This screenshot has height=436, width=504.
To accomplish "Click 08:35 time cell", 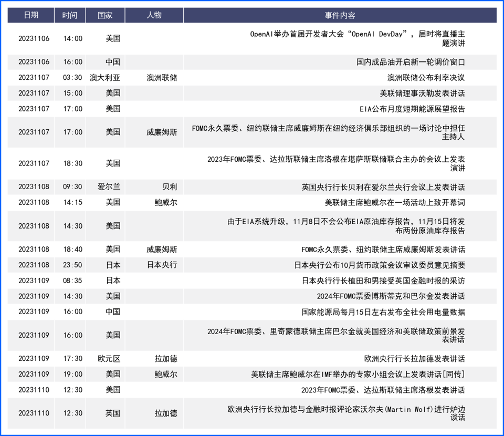I will click(72, 281).
